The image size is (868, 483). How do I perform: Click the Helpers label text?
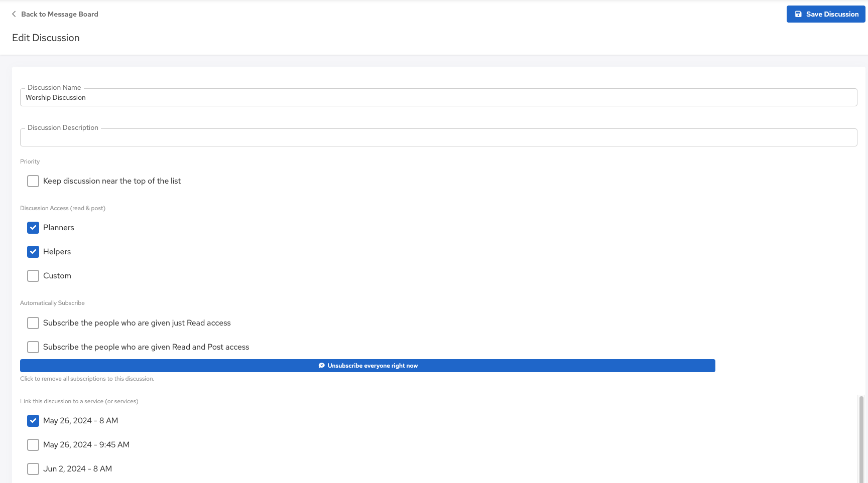tap(57, 252)
